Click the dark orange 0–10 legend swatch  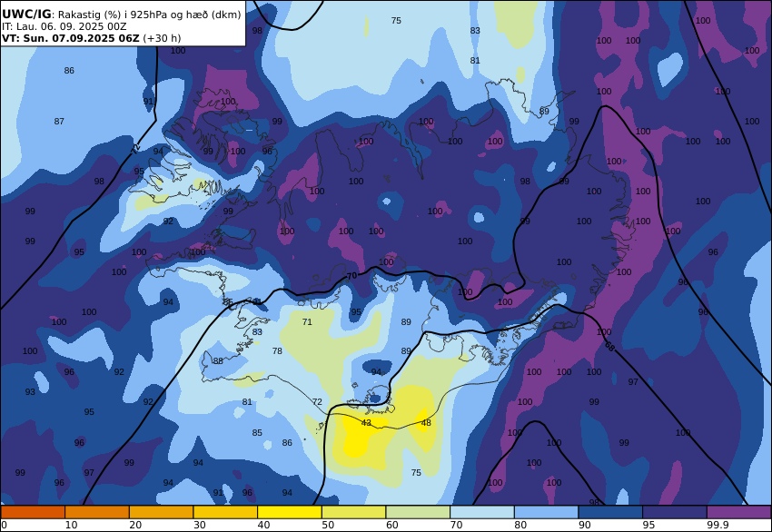tap(33, 512)
